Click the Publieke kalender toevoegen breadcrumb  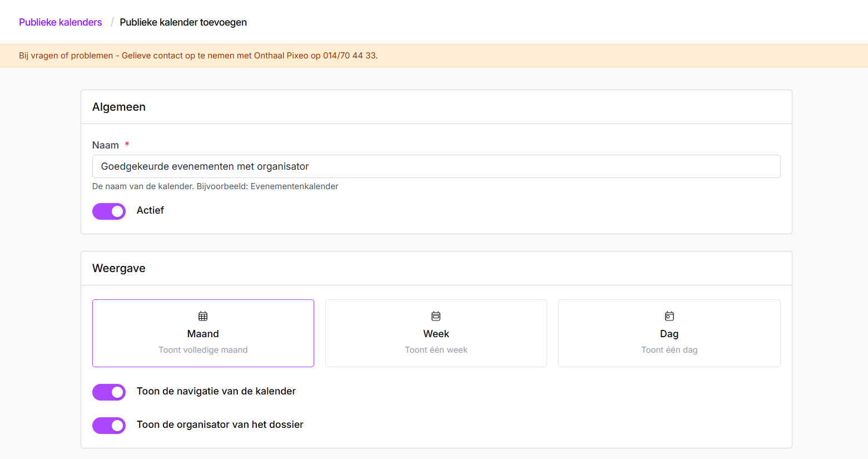(183, 22)
